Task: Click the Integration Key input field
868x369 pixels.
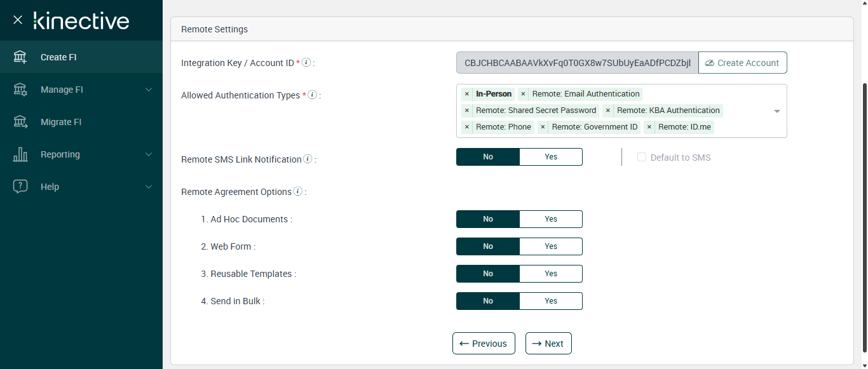Action: click(x=577, y=63)
